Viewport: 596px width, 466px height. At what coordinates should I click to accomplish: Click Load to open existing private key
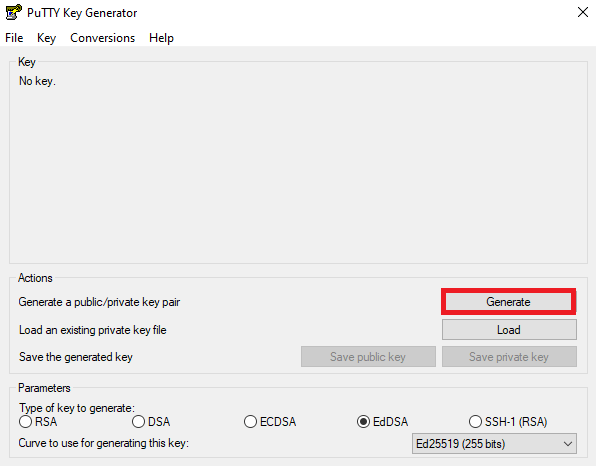(x=509, y=330)
